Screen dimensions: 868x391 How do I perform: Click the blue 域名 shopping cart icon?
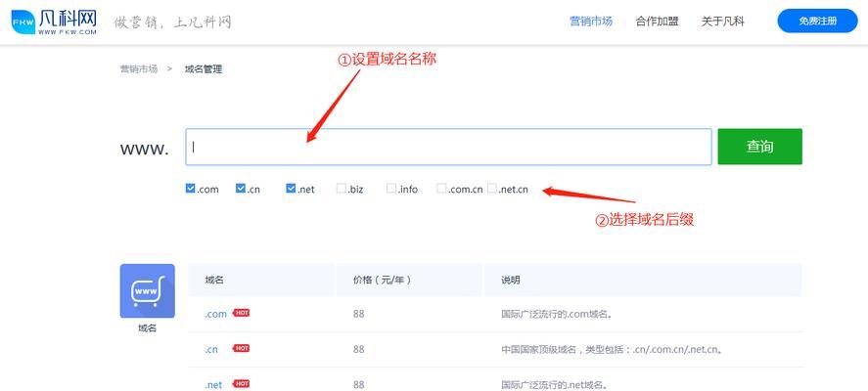(x=147, y=291)
